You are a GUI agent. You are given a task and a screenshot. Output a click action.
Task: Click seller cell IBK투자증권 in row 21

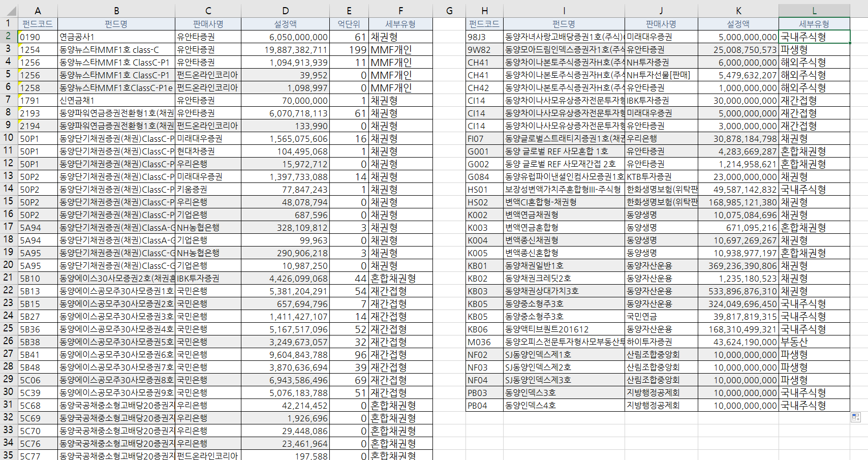[208, 278]
